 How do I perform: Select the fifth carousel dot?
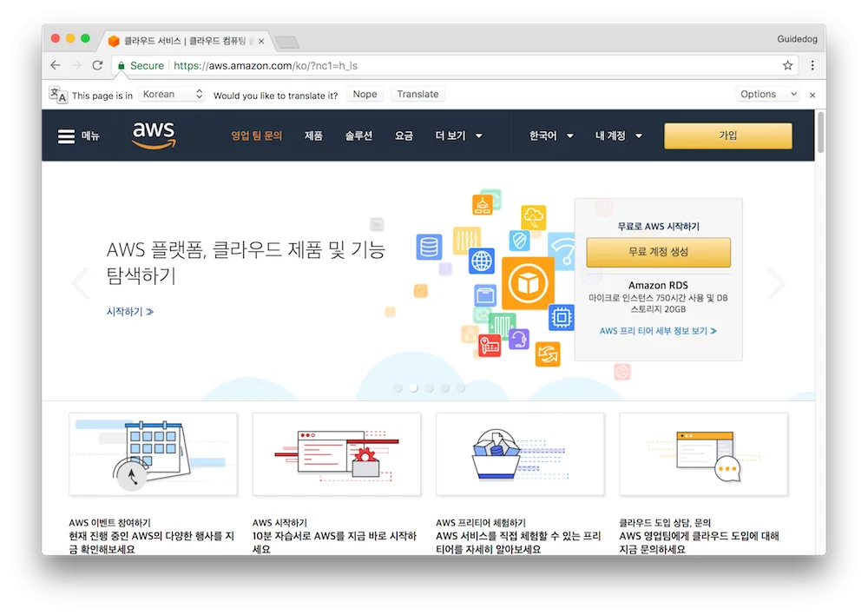461,387
